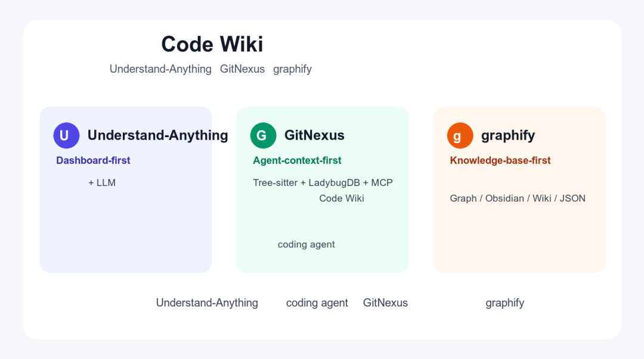Click Tree-sitter + LadybugDB + MCP text
The height and width of the screenshot is (359, 644).
click(x=323, y=183)
